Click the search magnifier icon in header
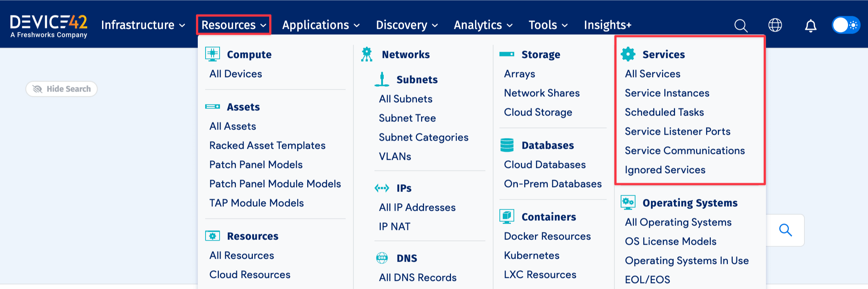 tap(740, 25)
